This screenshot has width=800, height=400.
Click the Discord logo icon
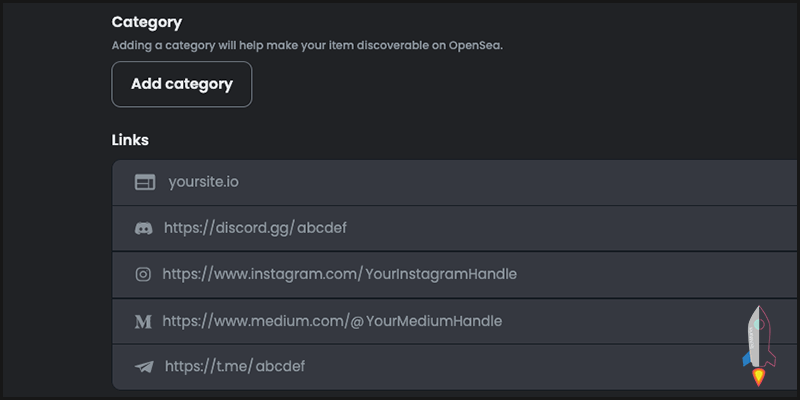144,228
